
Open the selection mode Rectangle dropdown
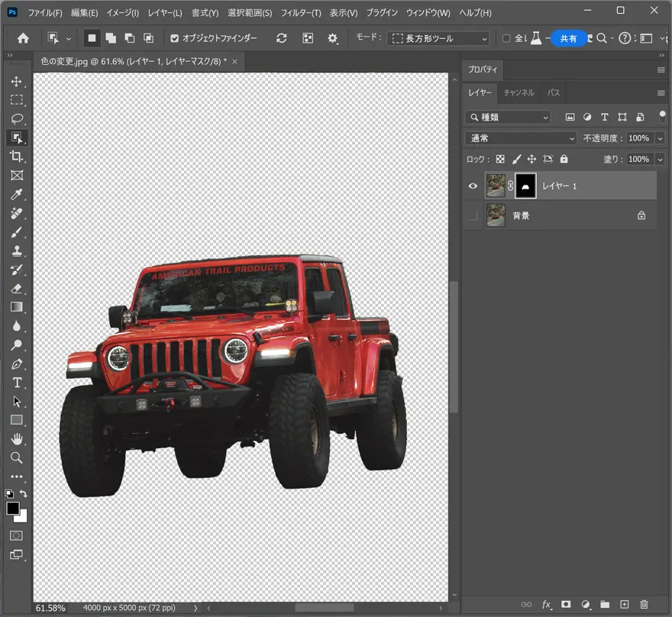pos(438,38)
